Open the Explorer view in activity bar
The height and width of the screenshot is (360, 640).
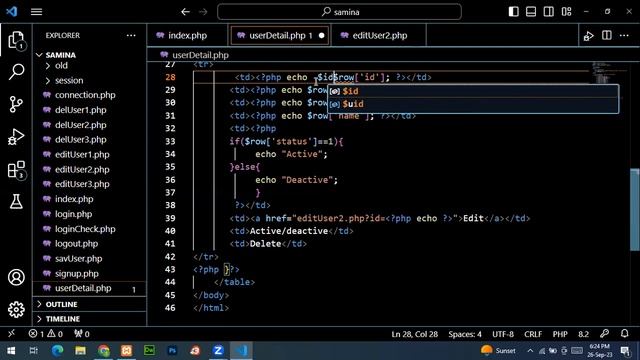(16, 40)
